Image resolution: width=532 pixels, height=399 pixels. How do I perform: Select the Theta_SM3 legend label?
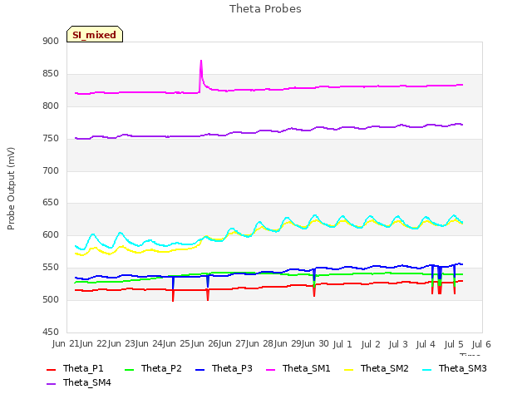pyautogui.click(x=463, y=368)
